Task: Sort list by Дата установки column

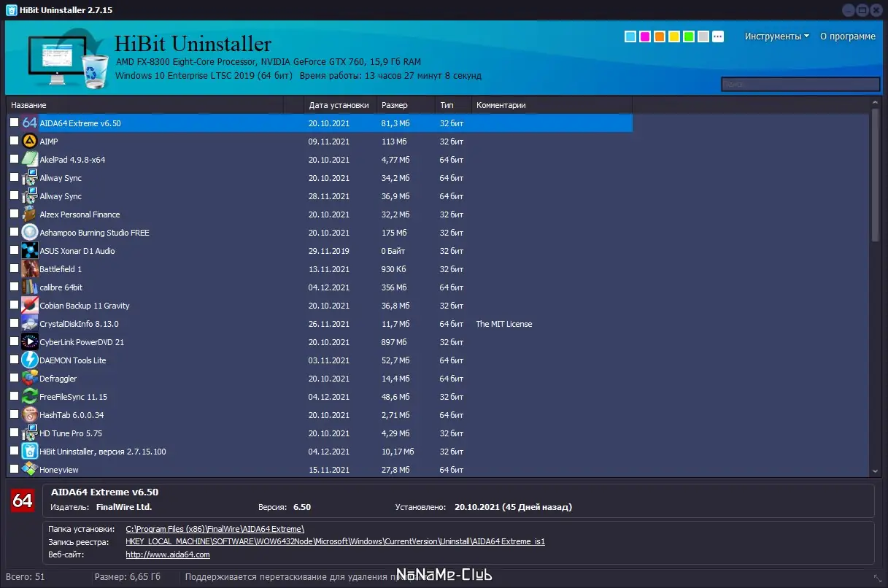Action: (x=341, y=105)
